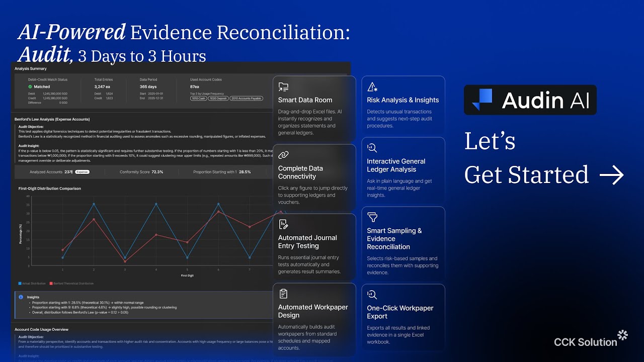
Task: Click the red Benford Theoretical Distribution legend swatch
Action: coord(51,284)
